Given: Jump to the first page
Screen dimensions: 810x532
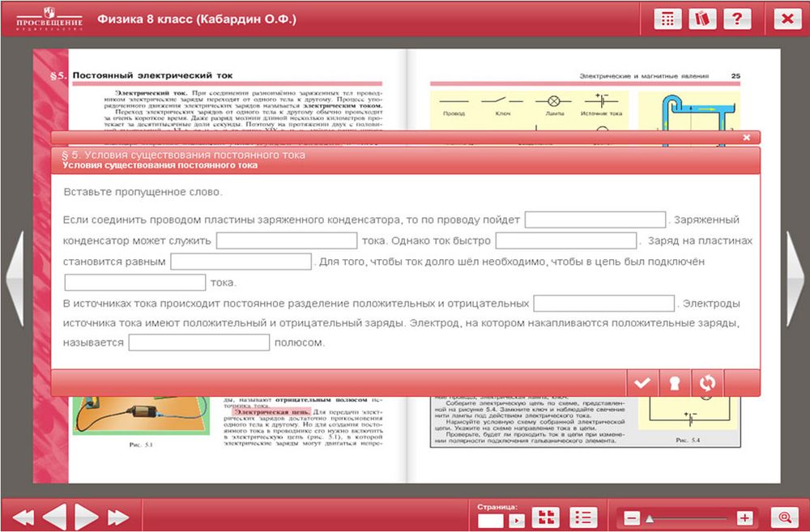Looking at the screenshot, I should [x=23, y=517].
